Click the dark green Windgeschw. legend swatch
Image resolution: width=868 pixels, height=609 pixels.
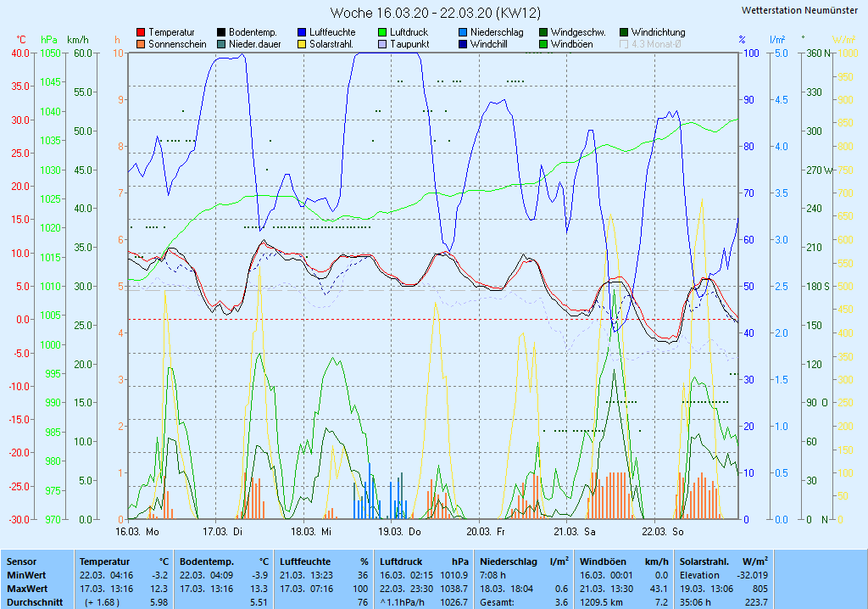pyautogui.click(x=543, y=33)
